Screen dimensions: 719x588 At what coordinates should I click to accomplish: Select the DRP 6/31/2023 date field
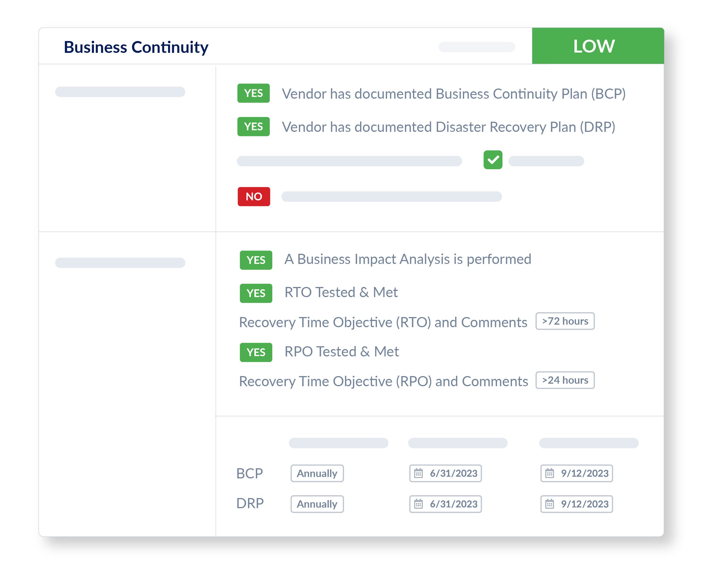pyautogui.click(x=445, y=504)
